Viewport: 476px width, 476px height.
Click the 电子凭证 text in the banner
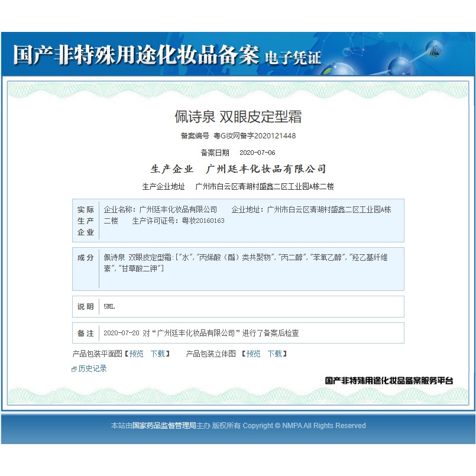point(293,57)
